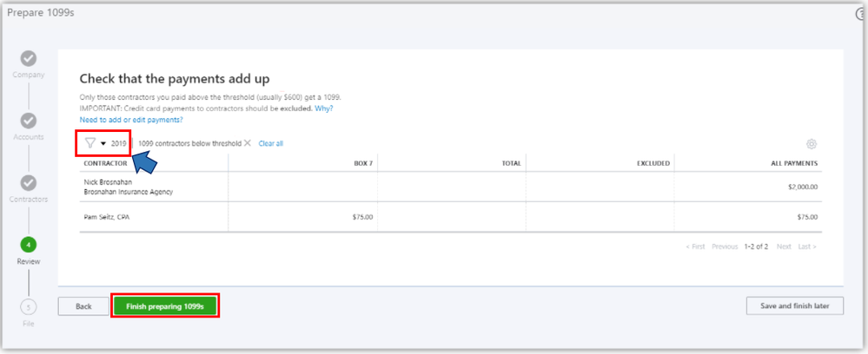Click the Accounts step checkmark icon
868x354 pixels.
click(28, 121)
